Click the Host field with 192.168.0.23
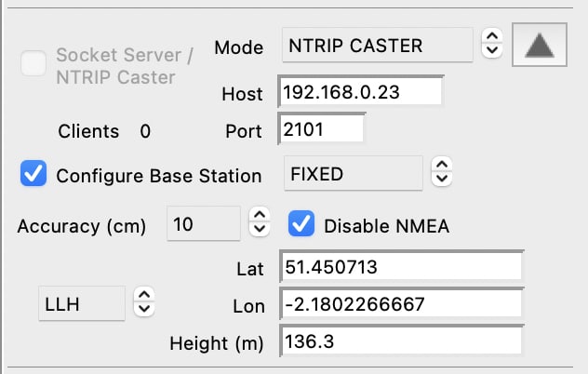The width and height of the screenshot is (588, 374). click(360, 91)
